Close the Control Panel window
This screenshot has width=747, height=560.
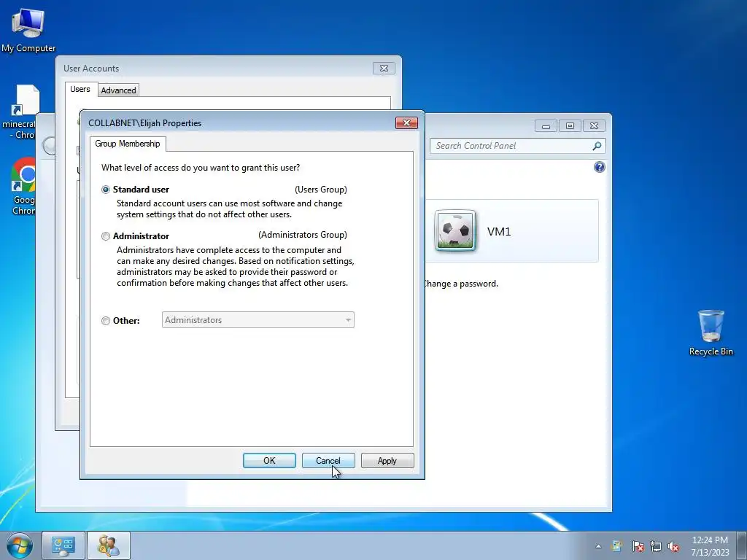coord(594,125)
